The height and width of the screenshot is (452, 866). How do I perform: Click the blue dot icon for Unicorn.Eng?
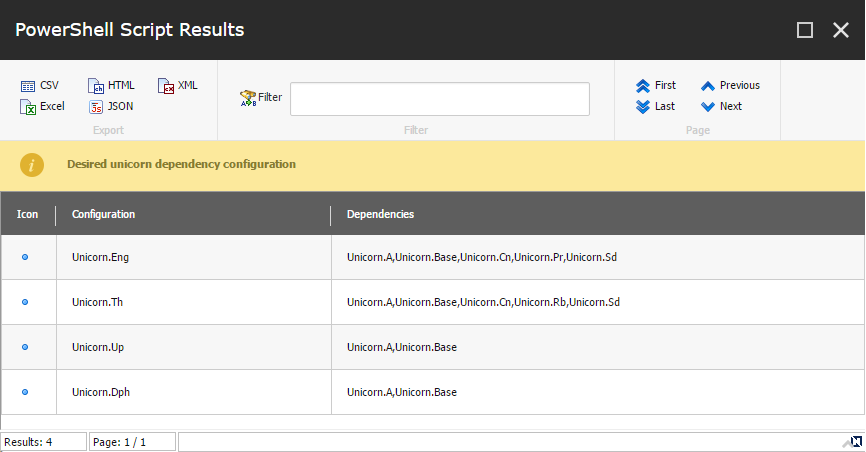pyautogui.click(x=25, y=257)
